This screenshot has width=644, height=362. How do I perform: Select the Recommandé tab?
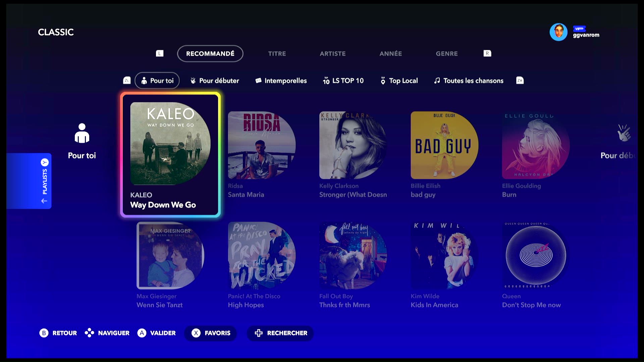coord(210,54)
